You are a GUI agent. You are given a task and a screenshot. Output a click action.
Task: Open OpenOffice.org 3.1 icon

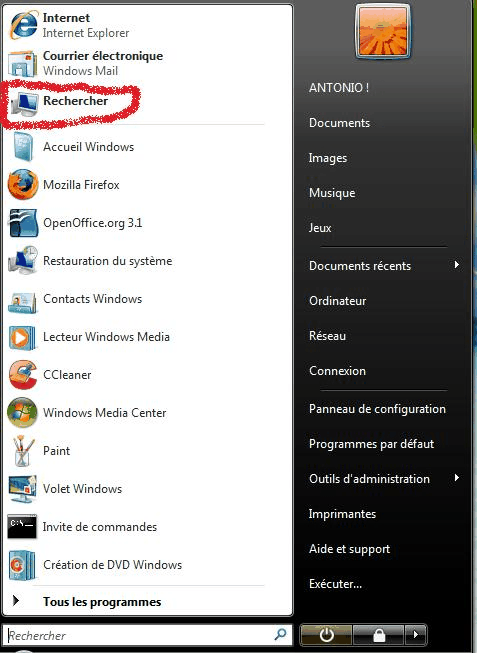[x=23, y=223]
